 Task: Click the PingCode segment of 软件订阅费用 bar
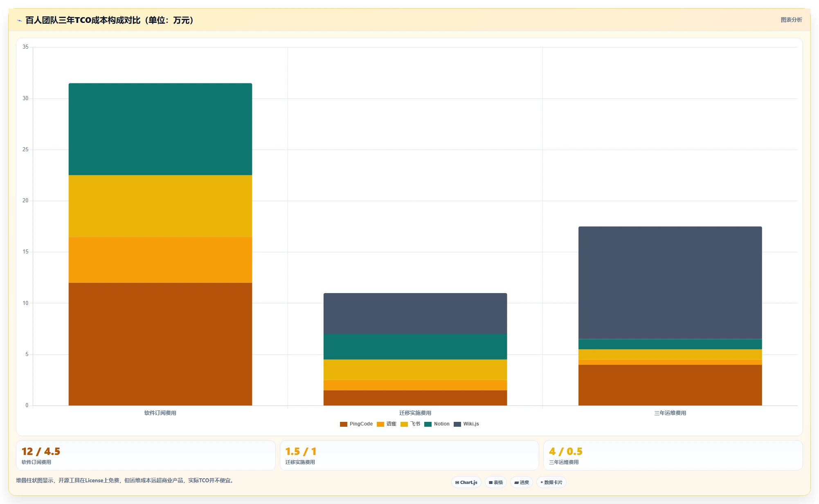[x=160, y=344]
